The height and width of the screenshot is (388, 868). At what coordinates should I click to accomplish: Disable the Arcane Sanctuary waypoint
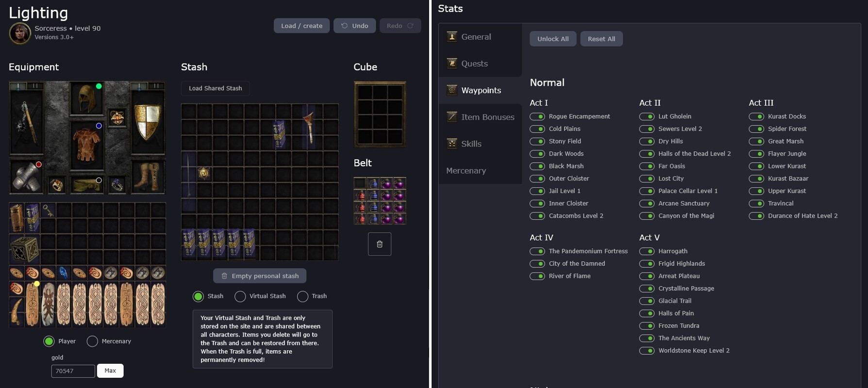(647, 204)
